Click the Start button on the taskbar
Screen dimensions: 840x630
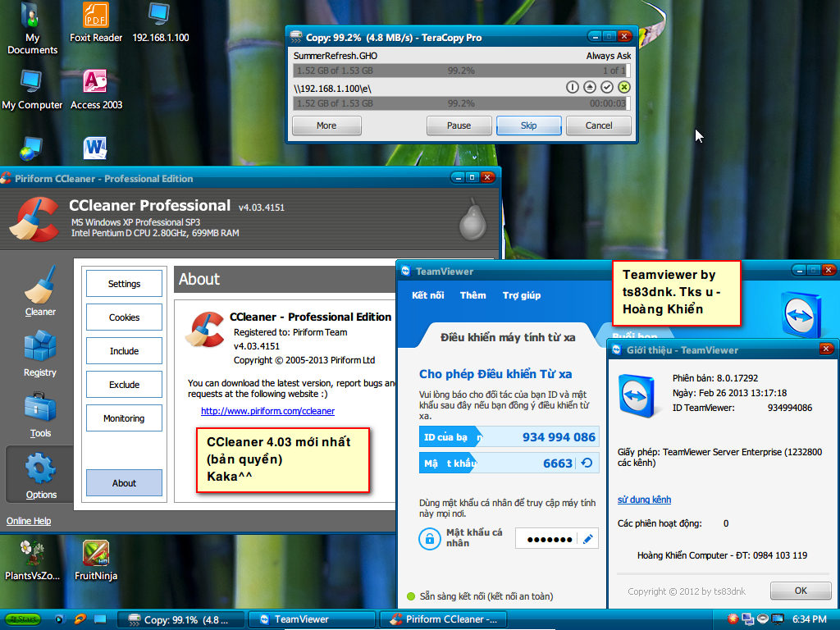click(x=22, y=619)
